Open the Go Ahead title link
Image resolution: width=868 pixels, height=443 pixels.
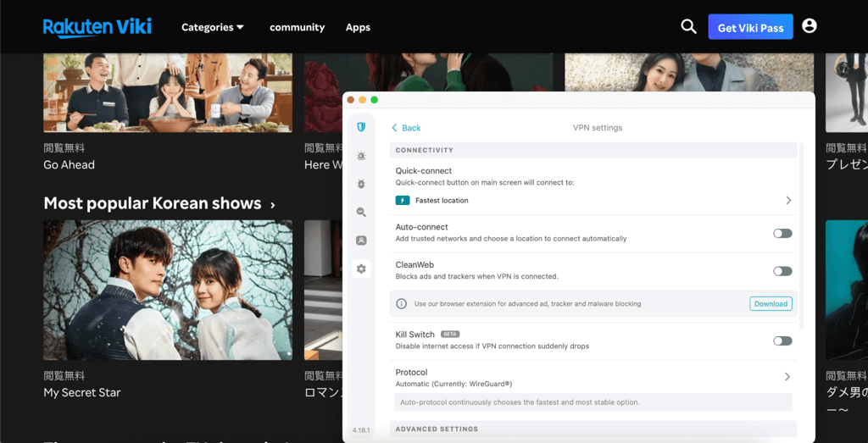pos(70,165)
